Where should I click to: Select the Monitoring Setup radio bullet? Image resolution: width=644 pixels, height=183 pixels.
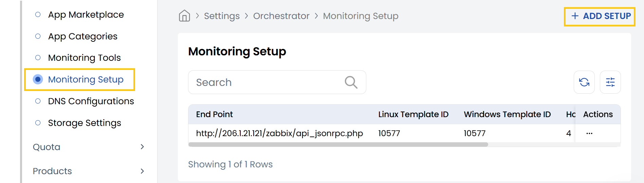pos(38,79)
